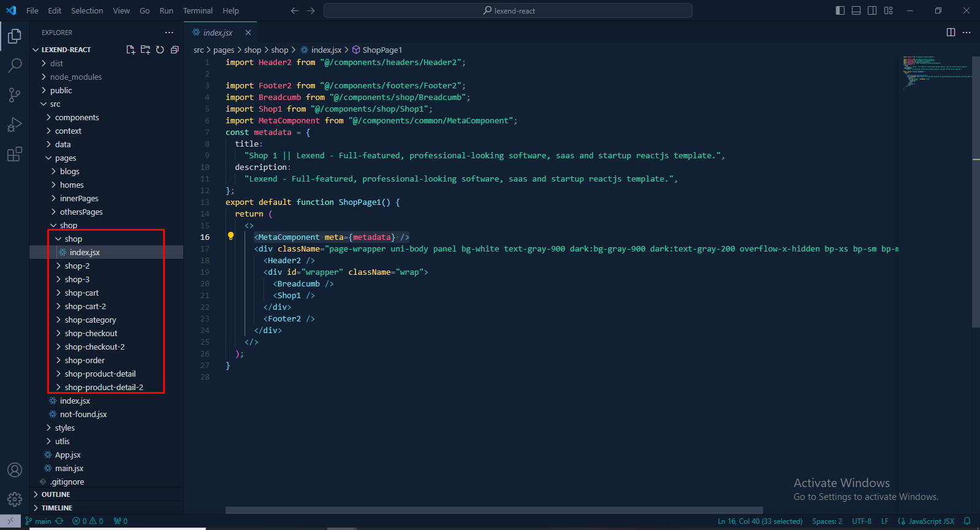Expand the OUTLINE section
Screen dimensions: 980x530
coord(56,494)
